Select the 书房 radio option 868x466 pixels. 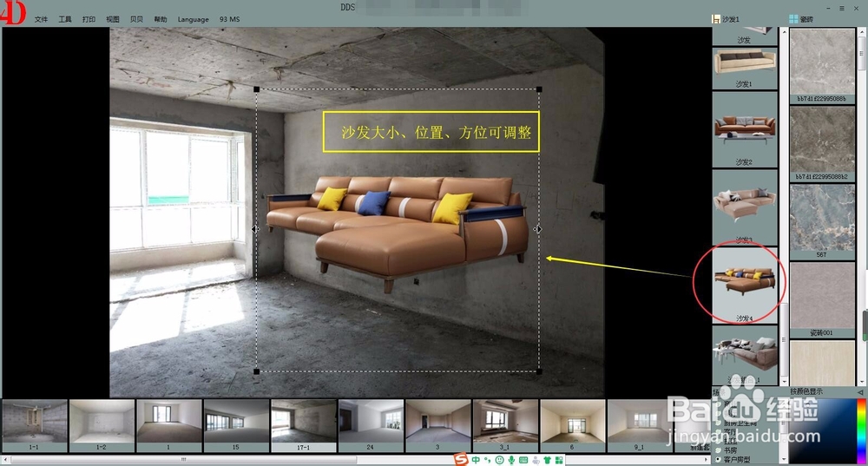(x=718, y=450)
